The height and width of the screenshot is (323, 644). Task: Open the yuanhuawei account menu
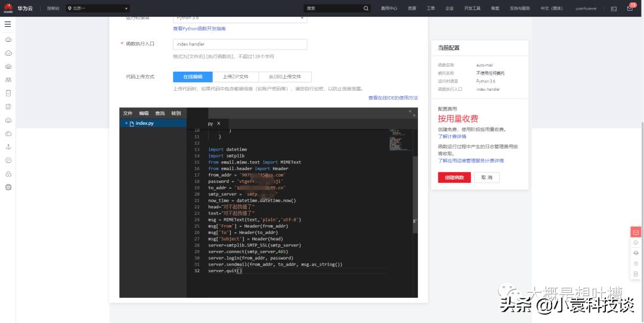(586, 8)
